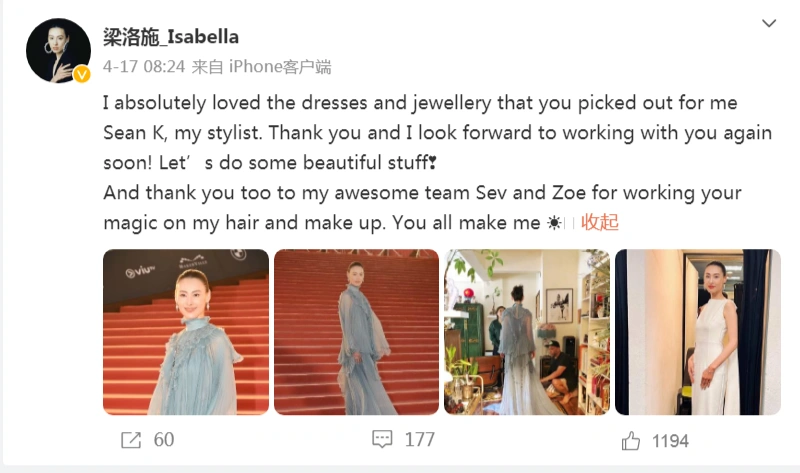Viewport: 800px width, 473px height.
Task: Open the 梁洛施_Isabella profile avatar
Action: tap(58, 51)
